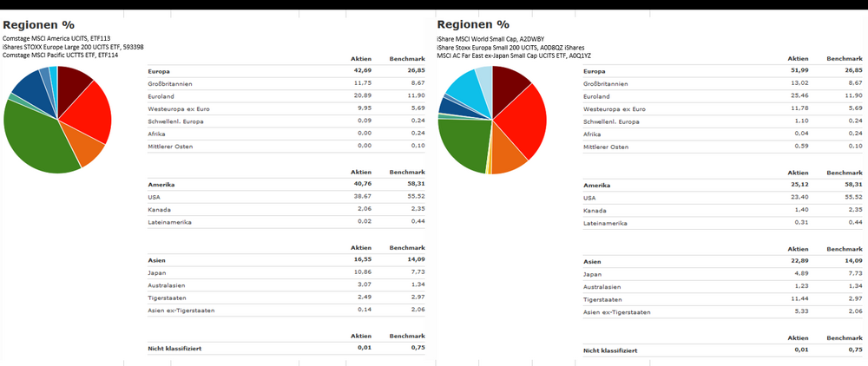Select 'iShares STOXX Europe Large 200 UCITS ETF, 593398'

(73, 47)
